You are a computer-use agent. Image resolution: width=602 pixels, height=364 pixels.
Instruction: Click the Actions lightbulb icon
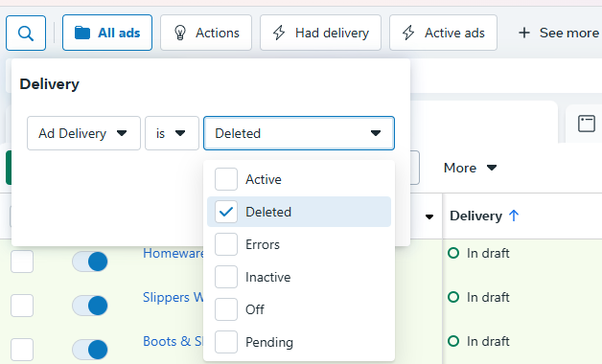coord(179,33)
